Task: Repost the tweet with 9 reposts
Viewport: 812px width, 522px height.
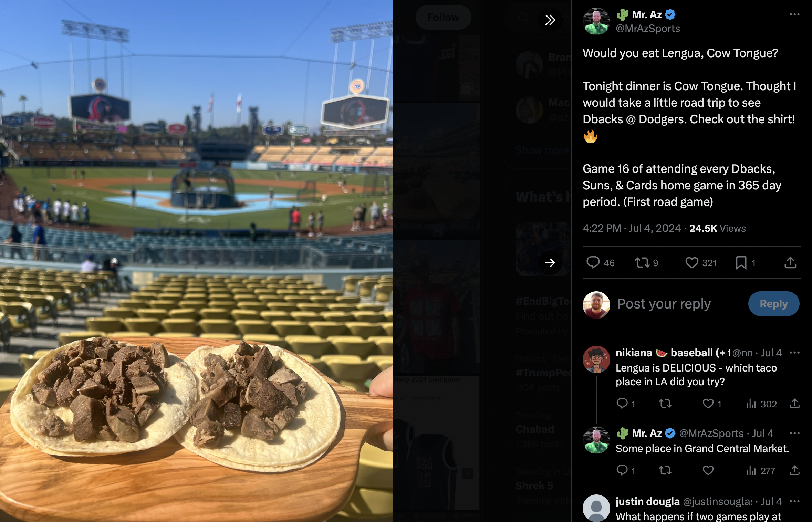Action: 642,263
